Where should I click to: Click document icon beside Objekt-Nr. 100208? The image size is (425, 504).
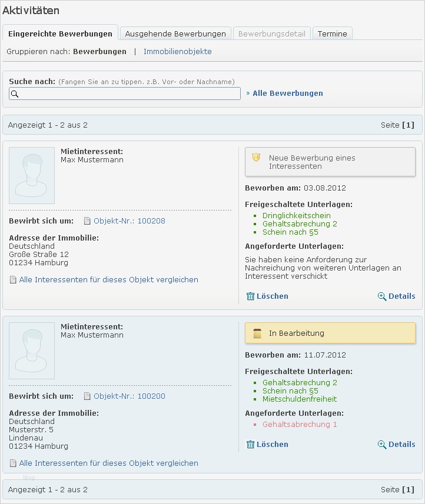[87, 221]
